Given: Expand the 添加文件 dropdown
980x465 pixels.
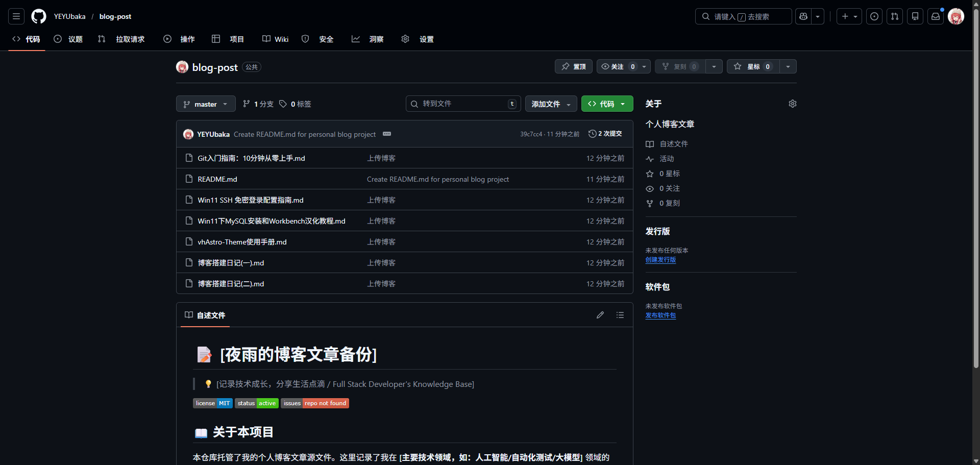Looking at the screenshot, I should [x=551, y=104].
